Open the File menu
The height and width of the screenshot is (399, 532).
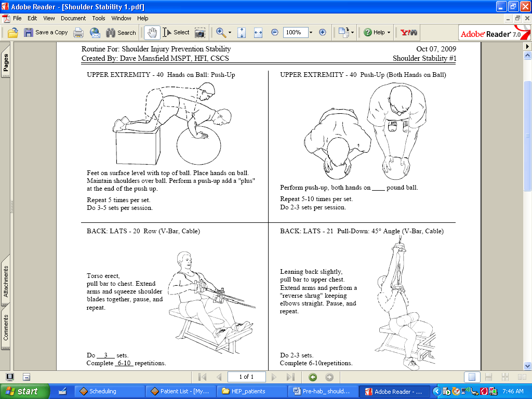tap(17, 18)
